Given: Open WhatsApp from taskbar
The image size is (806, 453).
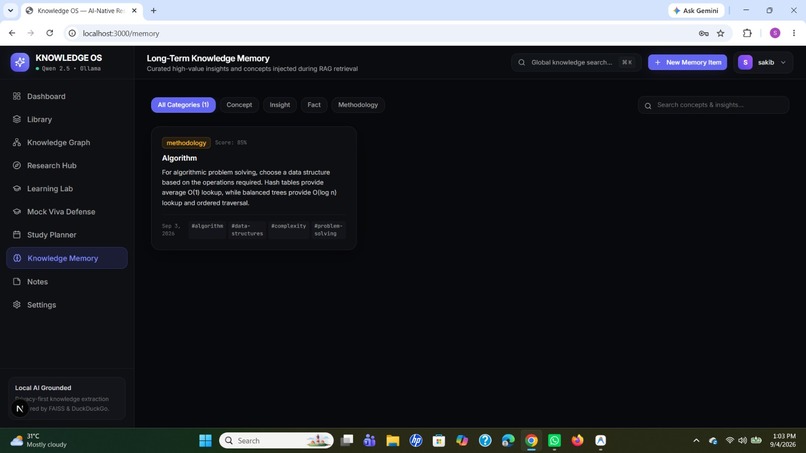Looking at the screenshot, I should point(555,441).
